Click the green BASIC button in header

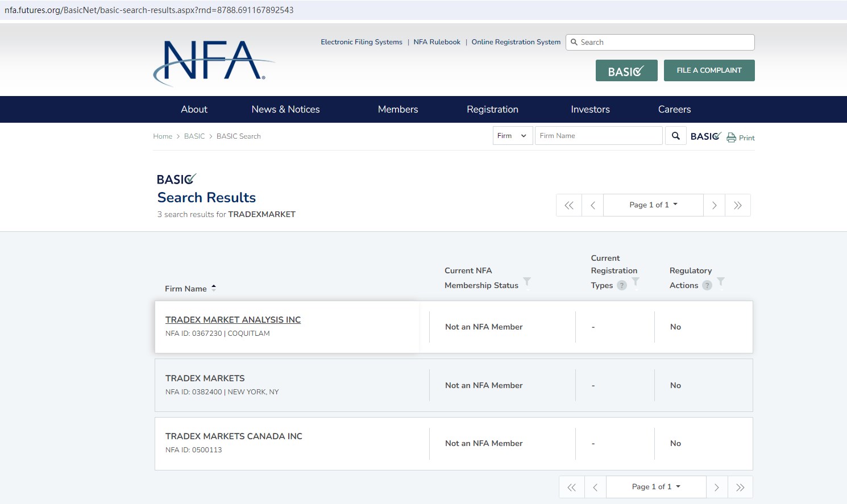pos(626,71)
